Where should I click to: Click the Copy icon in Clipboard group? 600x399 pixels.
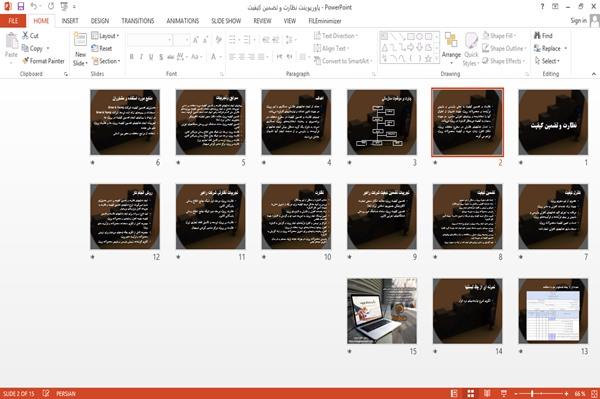click(25, 48)
